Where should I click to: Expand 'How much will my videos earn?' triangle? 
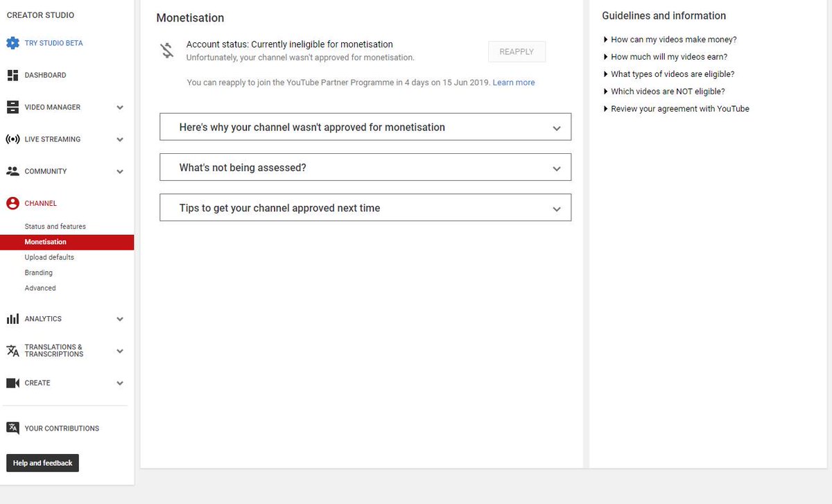[x=605, y=57]
